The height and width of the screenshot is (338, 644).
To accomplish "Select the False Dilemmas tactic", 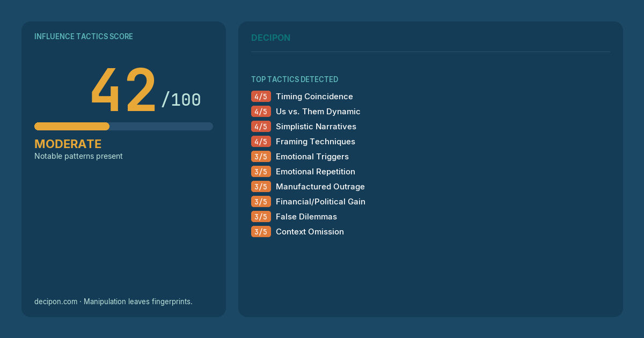I will (x=306, y=217).
